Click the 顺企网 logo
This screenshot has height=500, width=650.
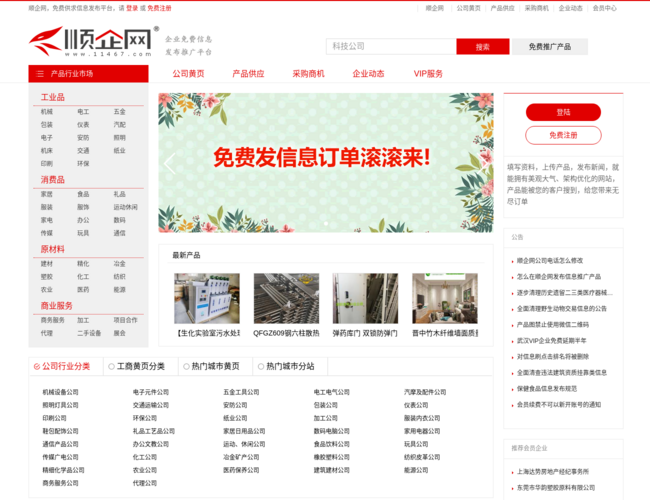point(94,41)
